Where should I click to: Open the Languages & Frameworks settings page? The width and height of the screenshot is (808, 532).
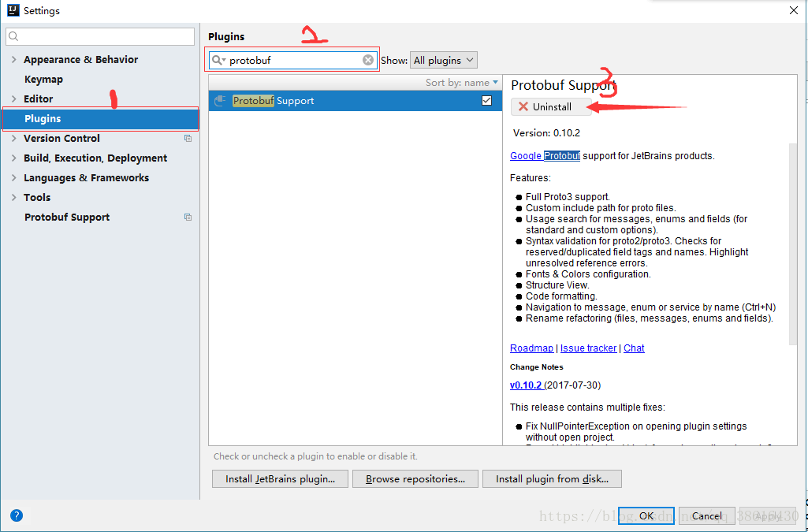click(x=86, y=177)
